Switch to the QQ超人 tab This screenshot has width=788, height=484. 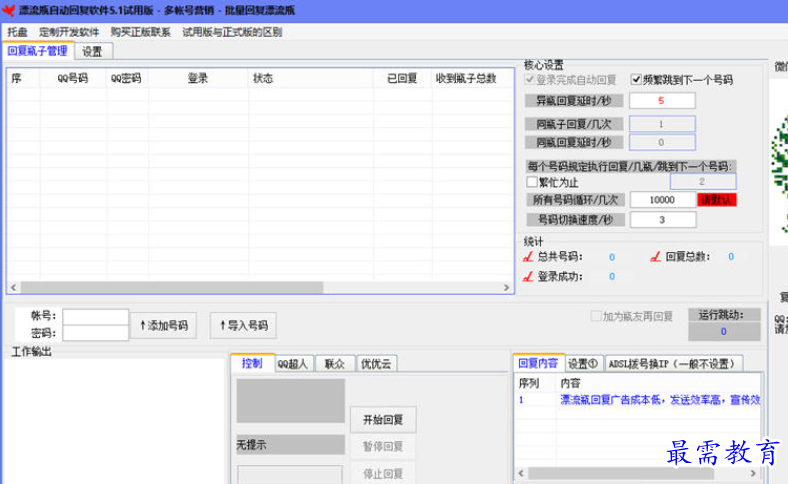coord(293,364)
